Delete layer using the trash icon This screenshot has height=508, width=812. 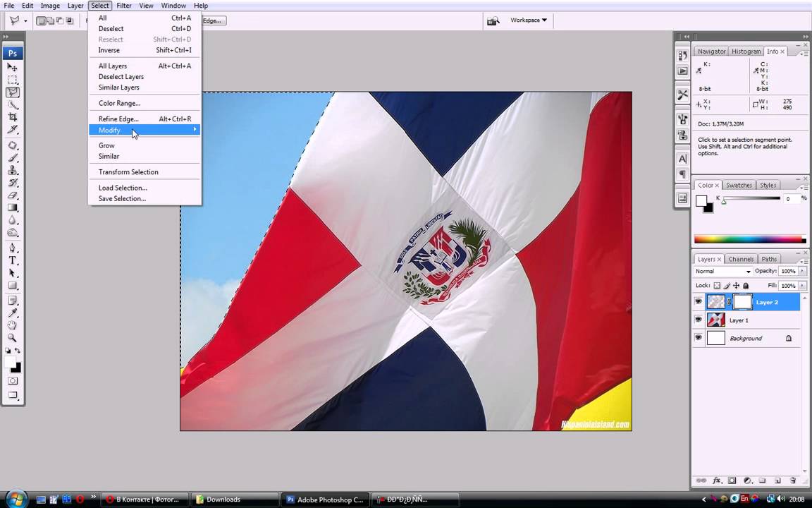pyautogui.click(x=793, y=480)
